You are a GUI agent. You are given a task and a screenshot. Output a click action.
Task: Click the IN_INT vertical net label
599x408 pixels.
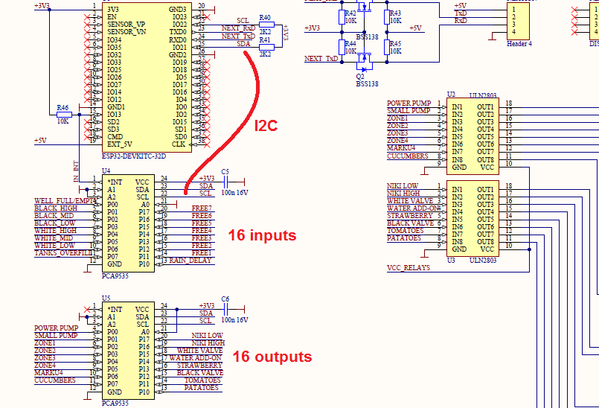tap(76, 171)
